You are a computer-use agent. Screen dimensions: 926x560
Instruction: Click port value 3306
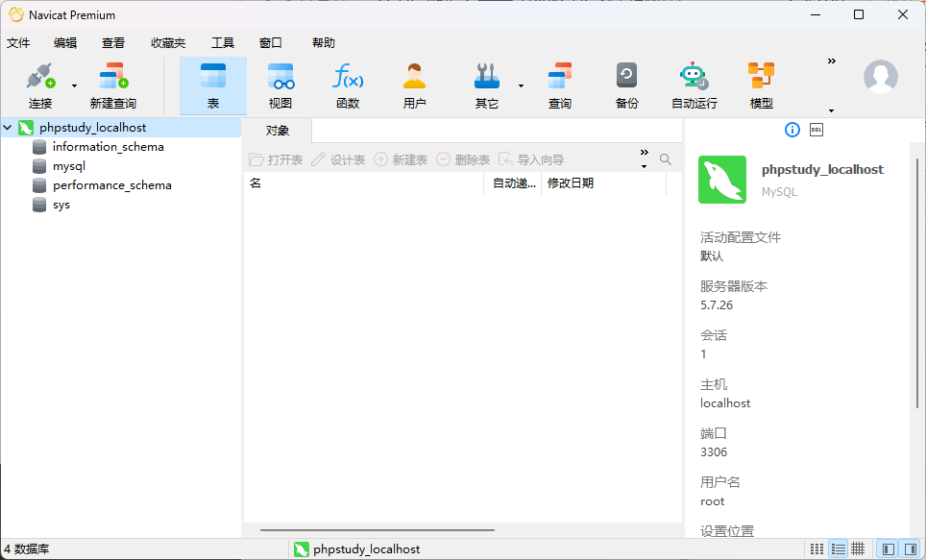714,451
